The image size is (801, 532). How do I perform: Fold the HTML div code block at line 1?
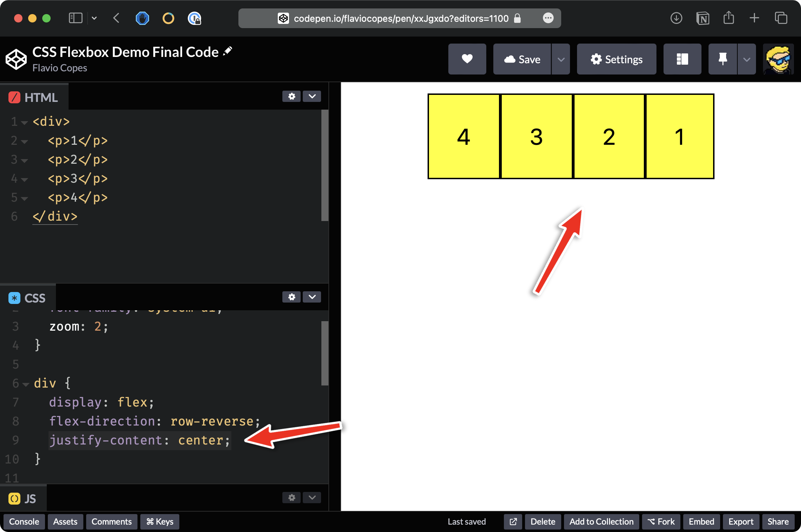pyautogui.click(x=24, y=123)
